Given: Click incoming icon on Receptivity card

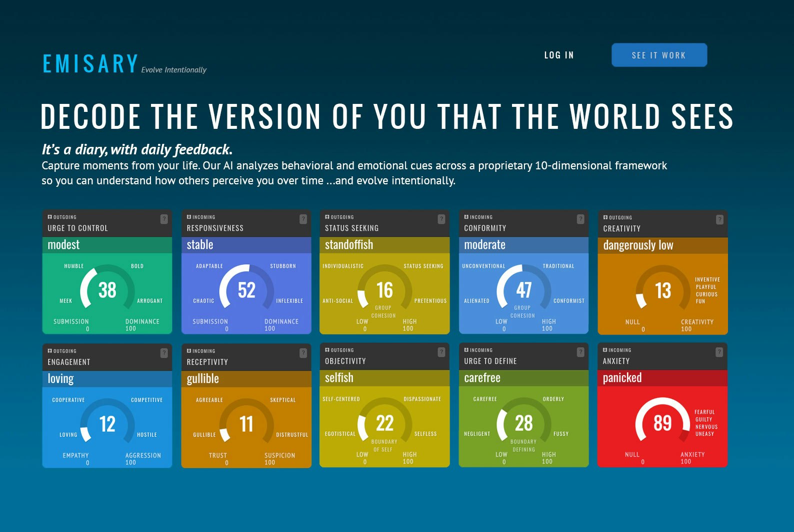Looking at the screenshot, I should pos(189,351).
